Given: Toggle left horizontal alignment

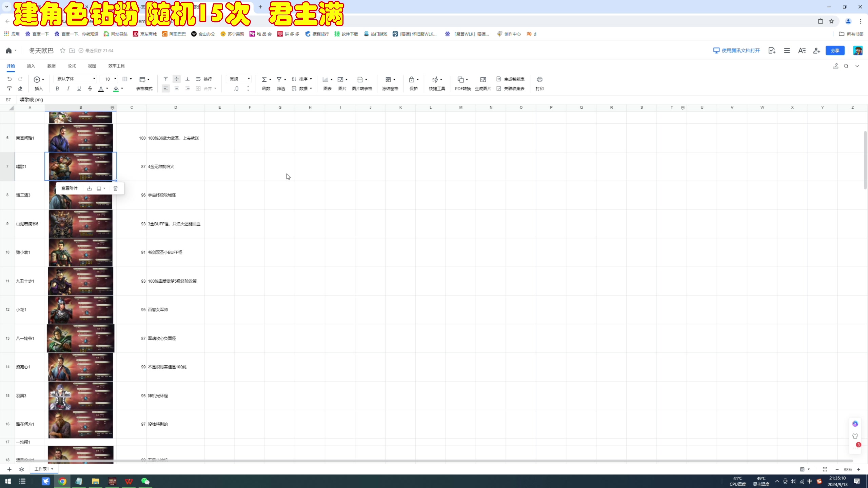Looking at the screenshot, I should tap(165, 88).
